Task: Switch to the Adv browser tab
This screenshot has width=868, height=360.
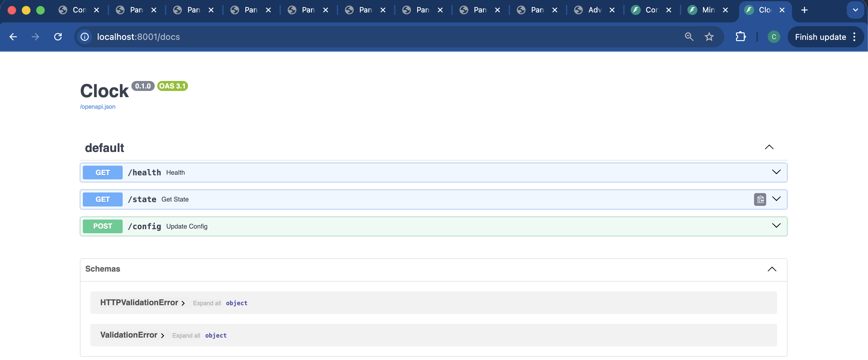Action: [595, 10]
